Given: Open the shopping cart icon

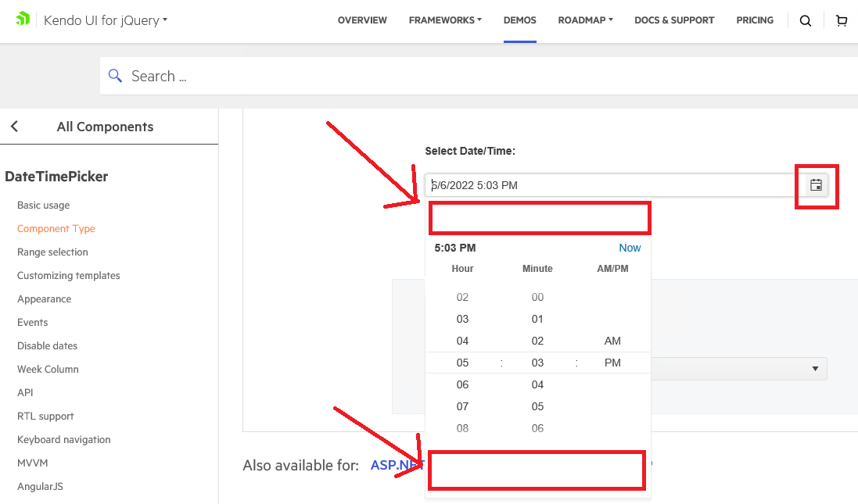Looking at the screenshot, I should tap(841, 21).
